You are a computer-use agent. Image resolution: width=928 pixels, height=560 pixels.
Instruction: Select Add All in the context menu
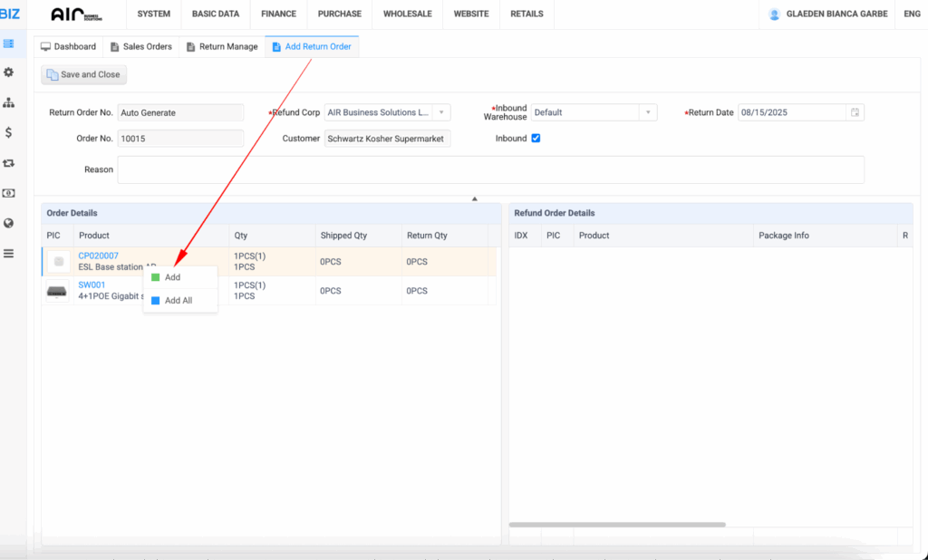[178, 300]
